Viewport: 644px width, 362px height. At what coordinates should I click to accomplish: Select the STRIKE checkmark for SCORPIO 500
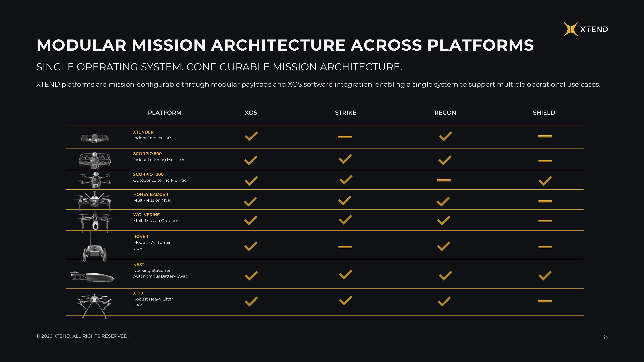(x=345, y=159)
